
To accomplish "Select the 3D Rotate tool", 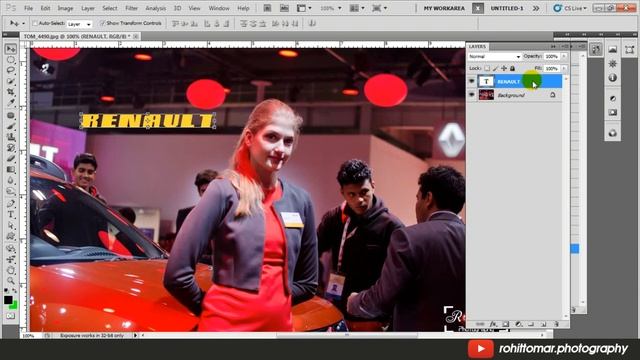I will [11, 249].
